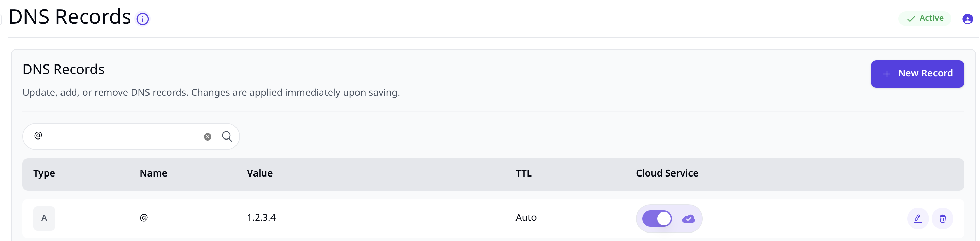Click the Auto TTL value
980x241 pixels.
click(x=526, y=218)
